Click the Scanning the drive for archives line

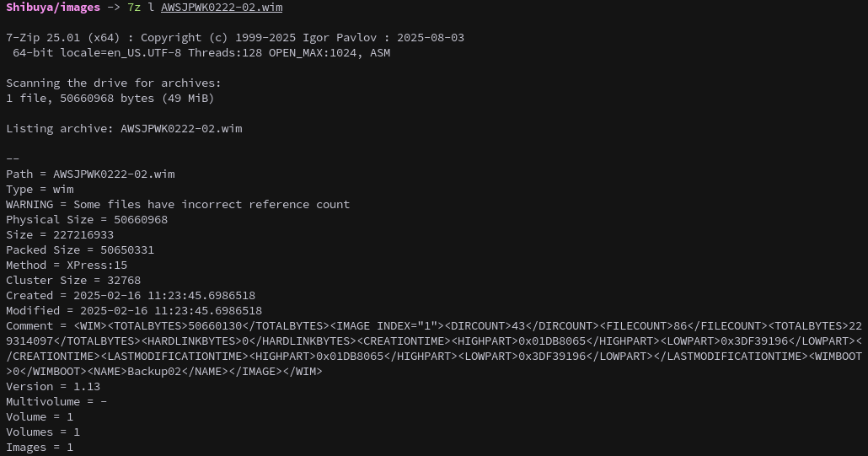[114, 83]
